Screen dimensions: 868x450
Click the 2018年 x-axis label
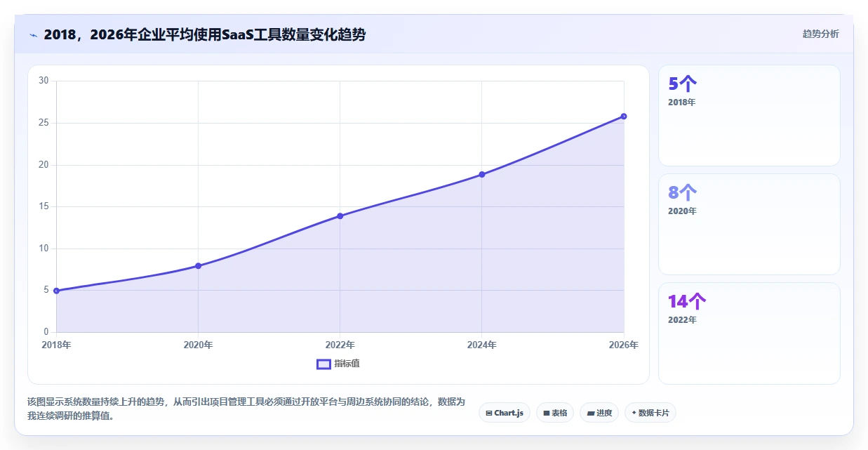(x=56, y=345)
